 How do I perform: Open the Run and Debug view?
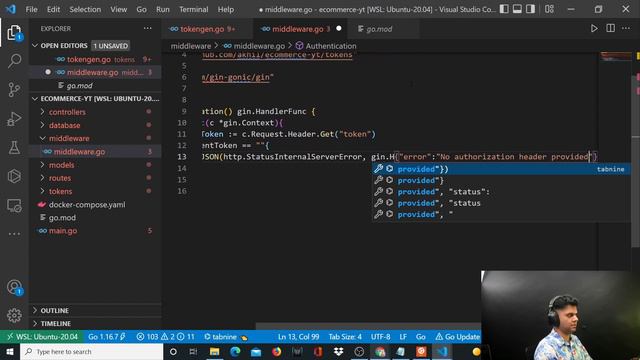(x=14, y=119)
